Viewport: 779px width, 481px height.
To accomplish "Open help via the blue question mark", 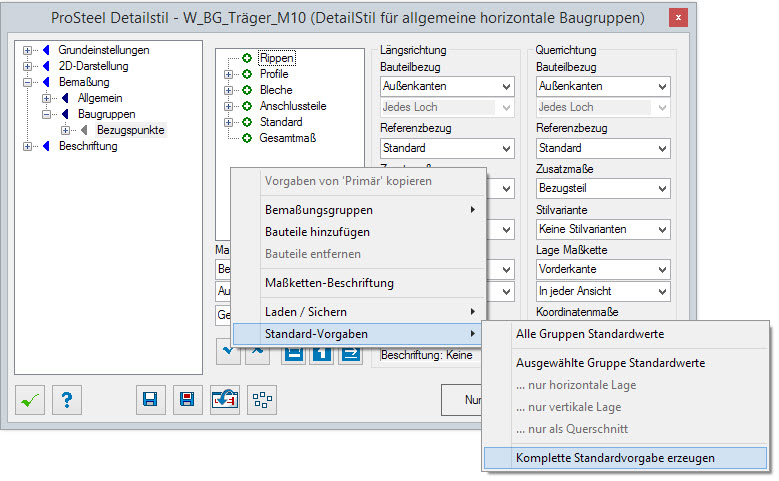I will [x=67, y=400].
